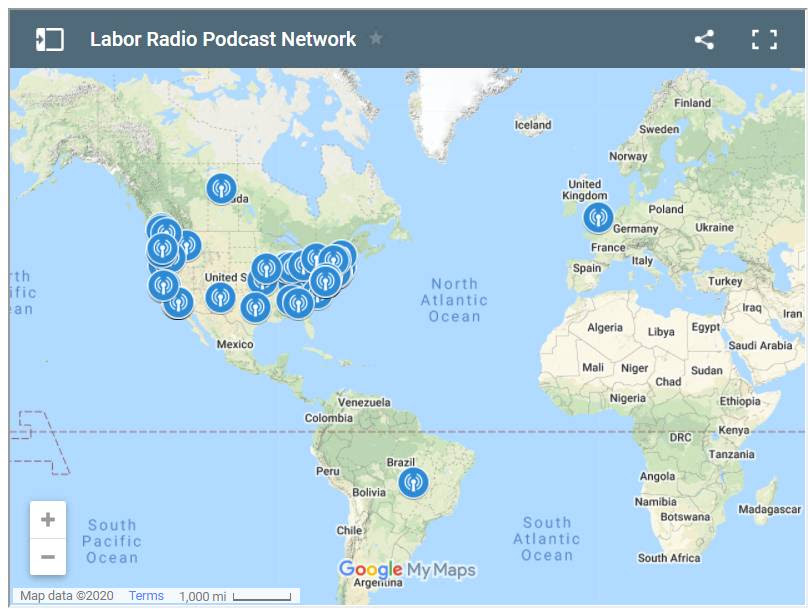Viewport: 808px width, 609px height.
Task: Click the Brazil country label
Action: tap(400, 462)
